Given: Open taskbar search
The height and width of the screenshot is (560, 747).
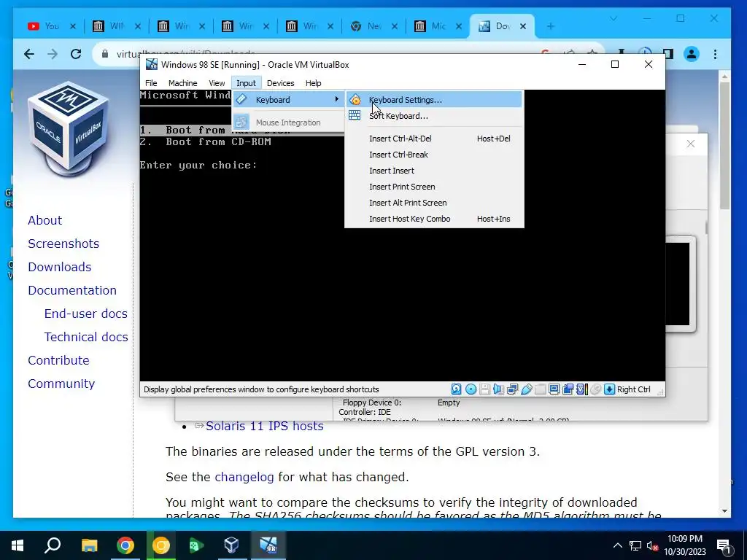Looking at the screenshot, I should click(53, 545).
